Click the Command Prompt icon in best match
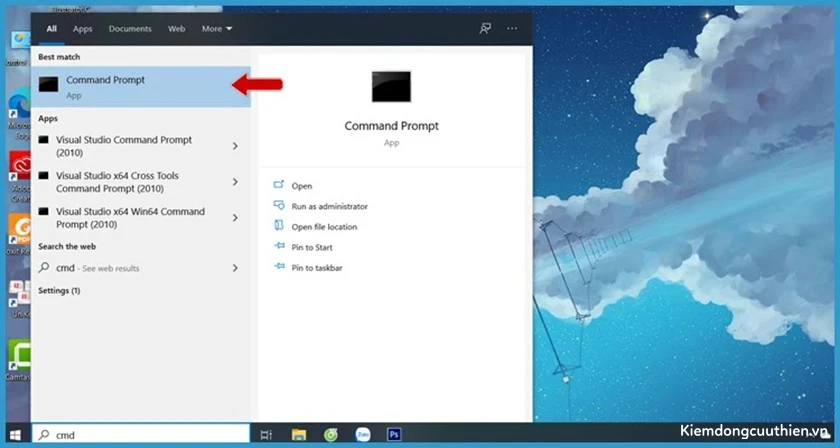 coord(49,84)
